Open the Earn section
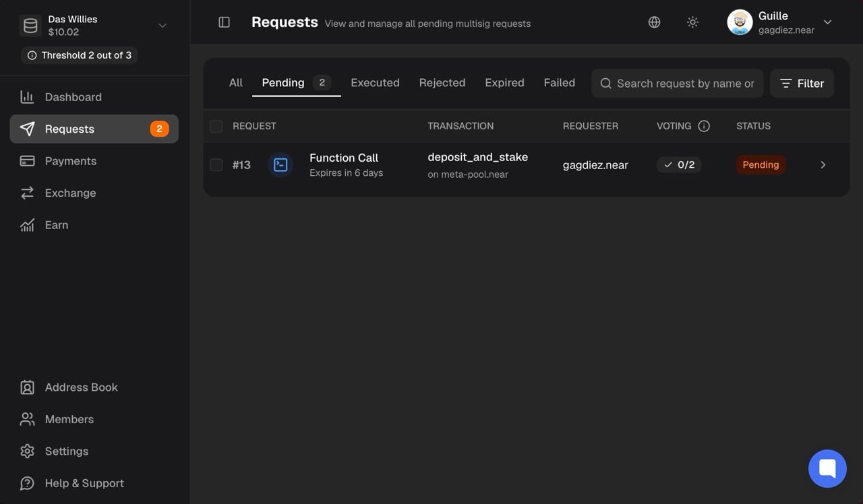This screenshot has height=504, width=863. pos(94,225)
